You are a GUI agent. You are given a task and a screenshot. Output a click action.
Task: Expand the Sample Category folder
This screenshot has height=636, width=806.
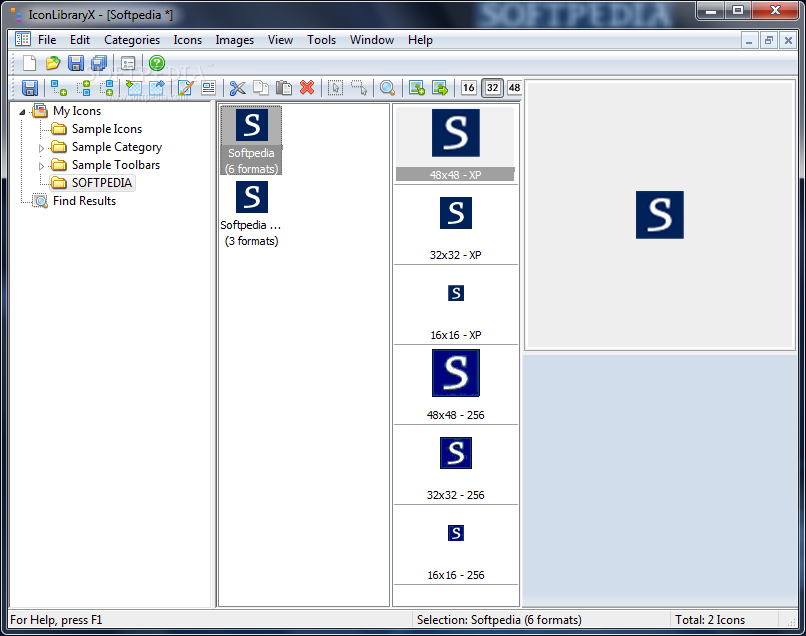pos(41,148)
